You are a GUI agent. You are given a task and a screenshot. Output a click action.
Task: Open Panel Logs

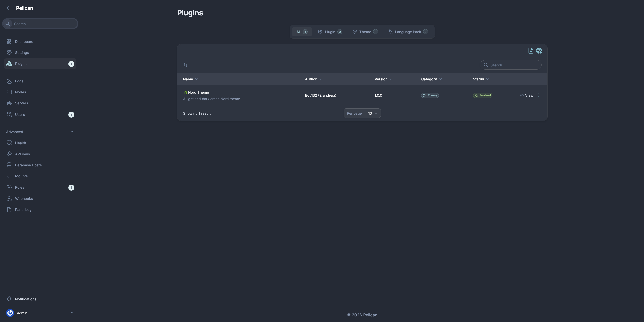pos(40,209)
